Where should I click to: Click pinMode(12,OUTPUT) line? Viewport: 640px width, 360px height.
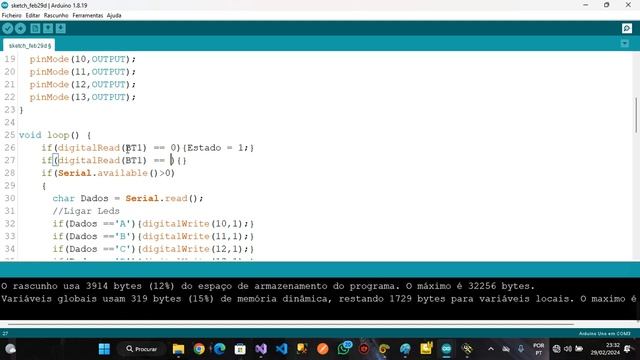pyautogui.click(x=82, y=84)
